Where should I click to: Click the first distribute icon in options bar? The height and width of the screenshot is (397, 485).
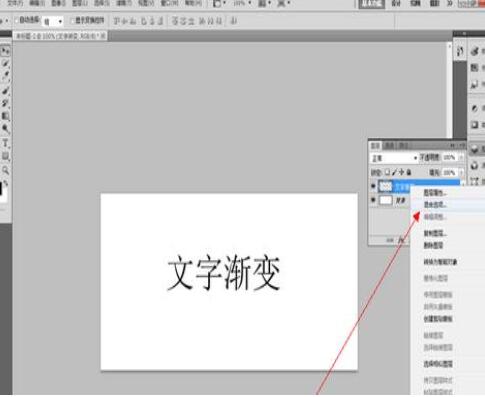(x=175, y=21)
